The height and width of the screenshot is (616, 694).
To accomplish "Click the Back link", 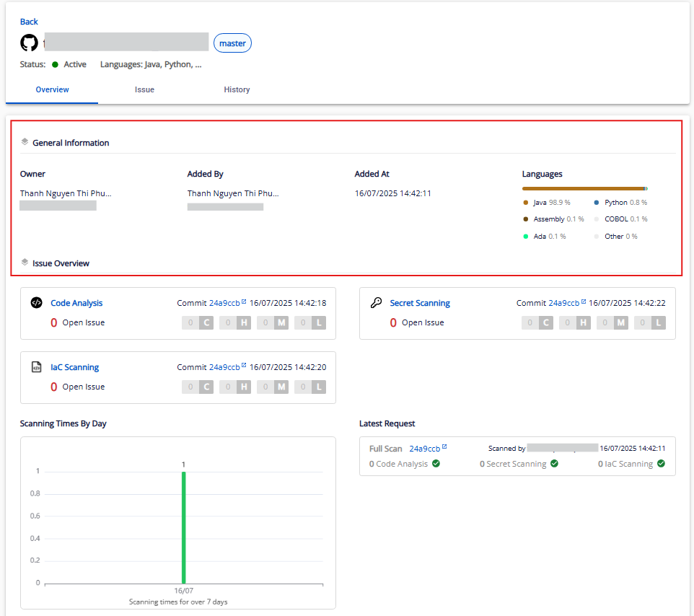I will coord(29,22).
